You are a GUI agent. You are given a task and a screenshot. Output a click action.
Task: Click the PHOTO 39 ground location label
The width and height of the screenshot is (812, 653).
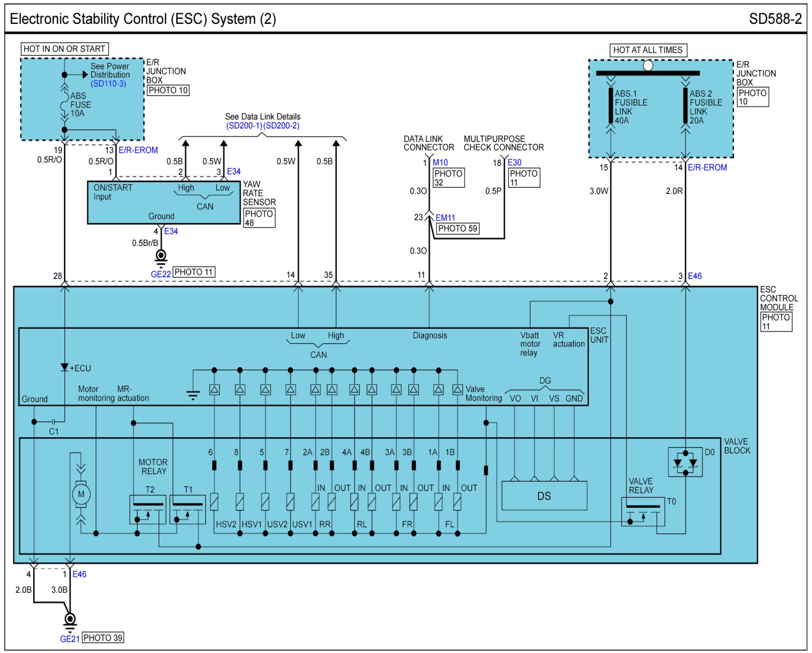tap(103, 637)
